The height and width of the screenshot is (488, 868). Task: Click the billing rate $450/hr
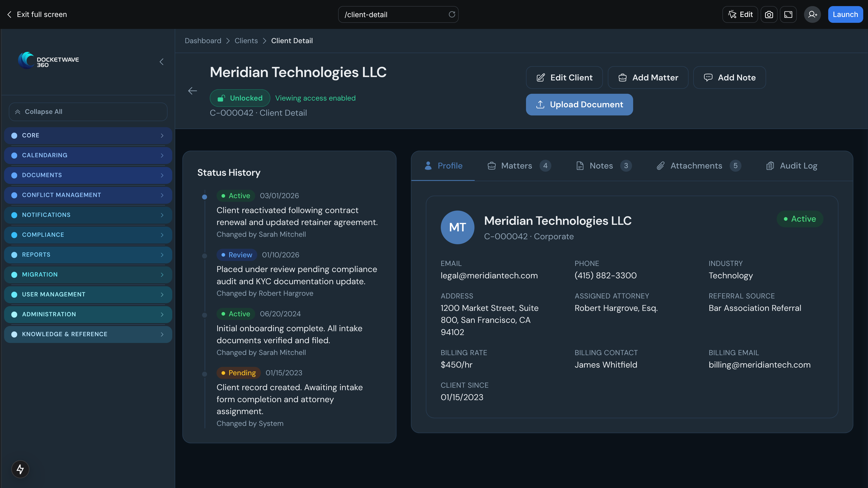[x=457, y=365]
